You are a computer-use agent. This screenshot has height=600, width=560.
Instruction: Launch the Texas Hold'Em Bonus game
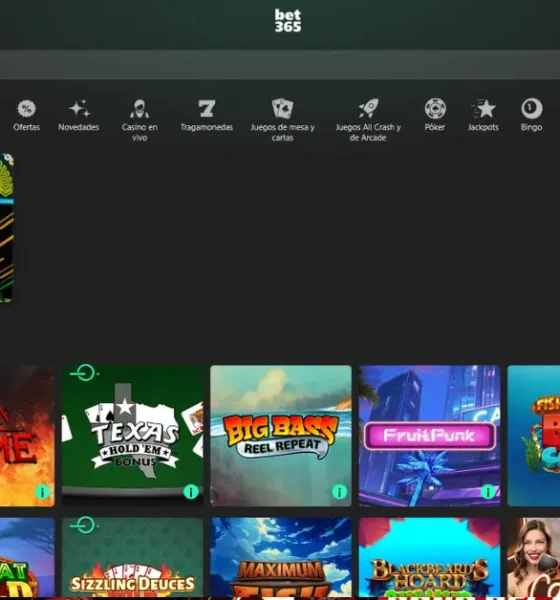tap(132, 435)
